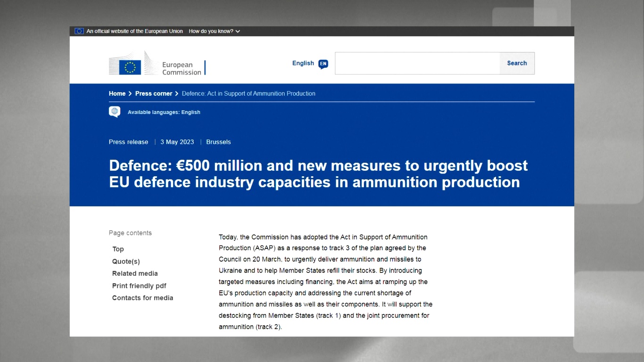Screen dimensions: 644x362
Task: Click 'An official website of the European Union' text
Action: 135,31
